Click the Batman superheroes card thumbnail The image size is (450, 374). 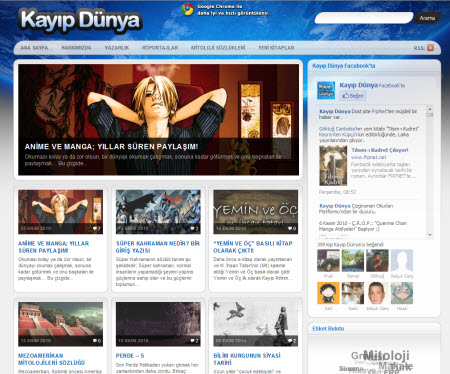[x=158, y=212]
